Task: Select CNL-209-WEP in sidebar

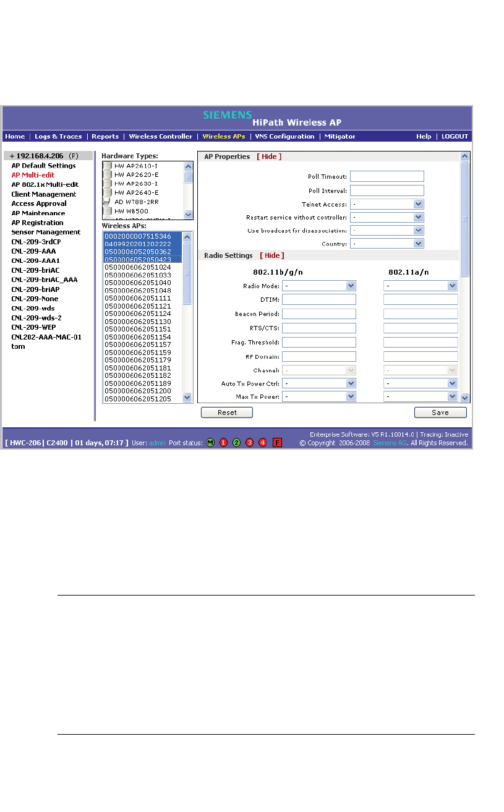Action: (x=33, y=327)
